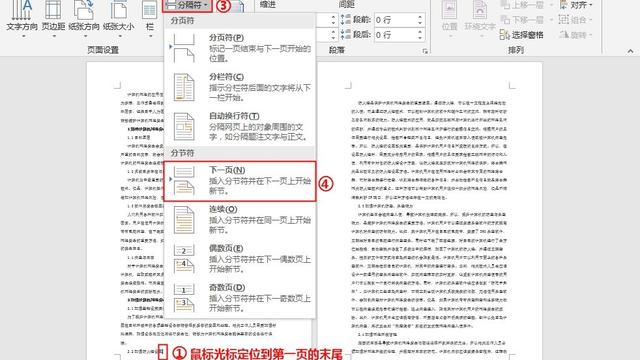Screen dimensions: 640x360
Task: Collapse the 分隔符 breaks dropdown
Action: 187,5
